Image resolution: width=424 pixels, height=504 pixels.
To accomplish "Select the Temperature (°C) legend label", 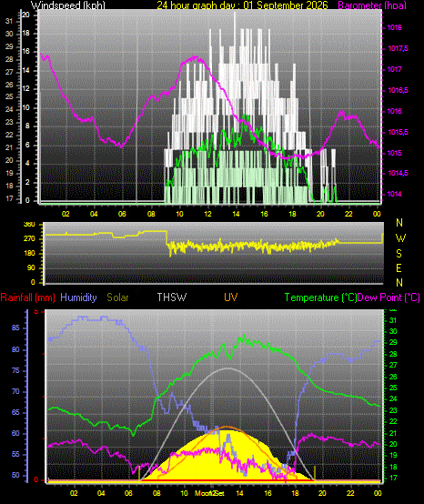I will tap(321, 297).
